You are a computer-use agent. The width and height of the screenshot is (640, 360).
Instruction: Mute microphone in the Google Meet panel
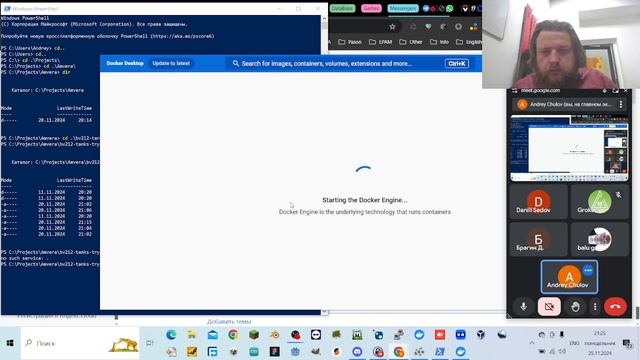pos(524,306)
